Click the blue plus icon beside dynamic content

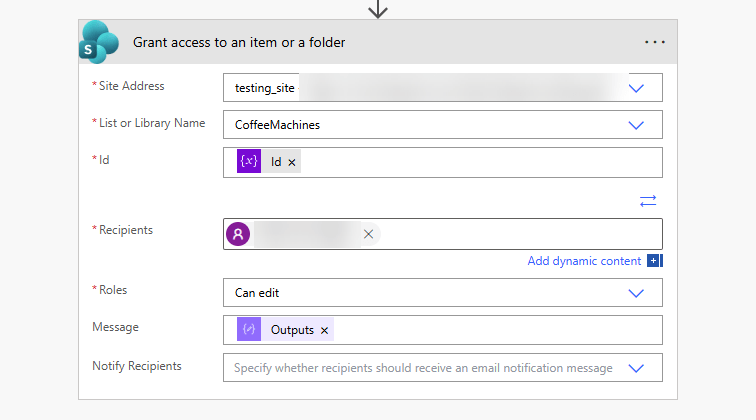click(x=655, y=261)
